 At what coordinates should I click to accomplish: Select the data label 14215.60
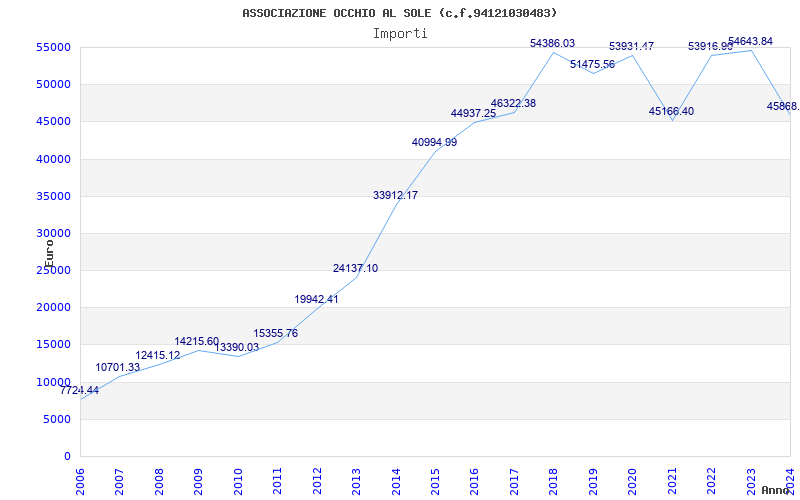point(196,341)
